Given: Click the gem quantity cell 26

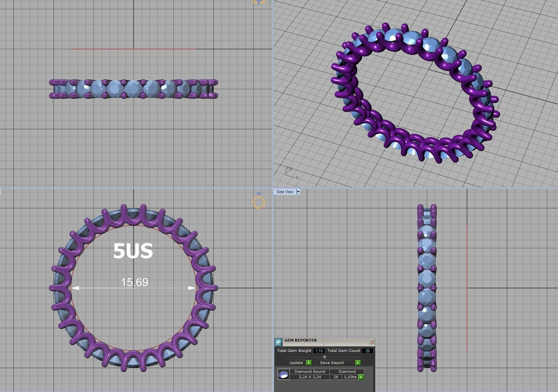Looking at the screenshot, I should [x=336, y=377].
